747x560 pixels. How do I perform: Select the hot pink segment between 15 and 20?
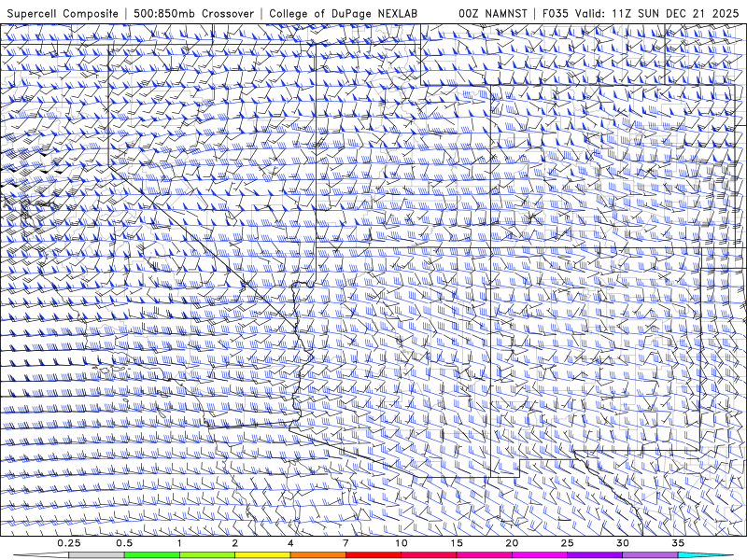(484, 555)
